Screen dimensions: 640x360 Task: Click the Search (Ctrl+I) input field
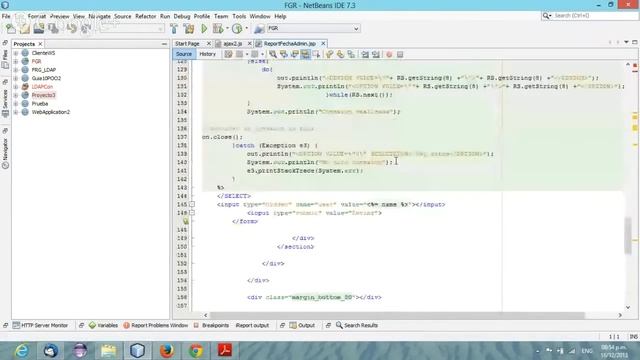point(593,16)
